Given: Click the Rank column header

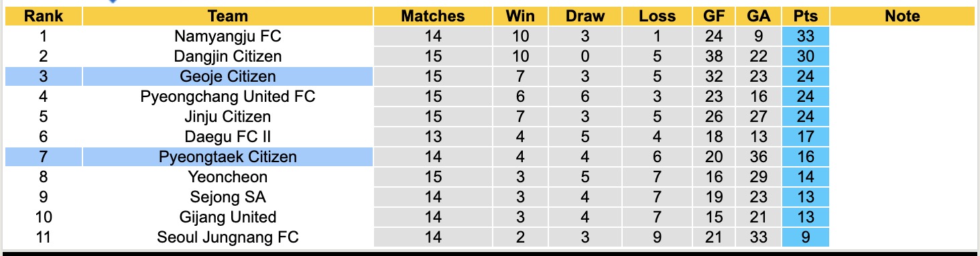Looking at the screenshot, I should [x=44, y=16].
